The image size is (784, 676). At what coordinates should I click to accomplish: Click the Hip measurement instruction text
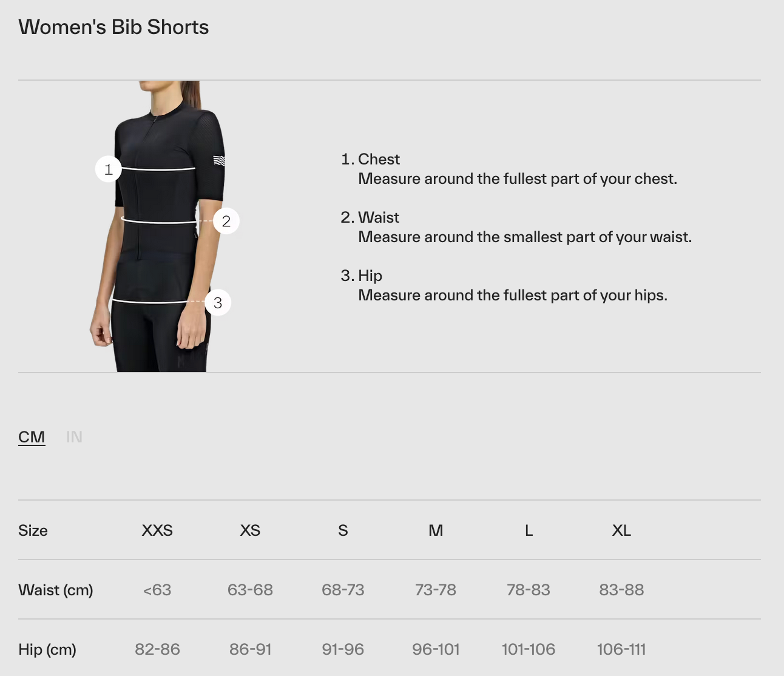point(512,296)
